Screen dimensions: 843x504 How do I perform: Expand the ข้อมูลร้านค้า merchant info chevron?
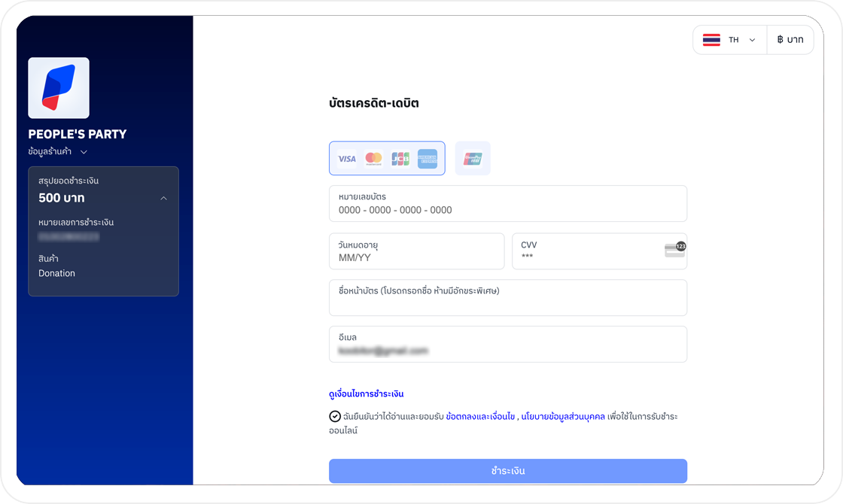[84, 152]
